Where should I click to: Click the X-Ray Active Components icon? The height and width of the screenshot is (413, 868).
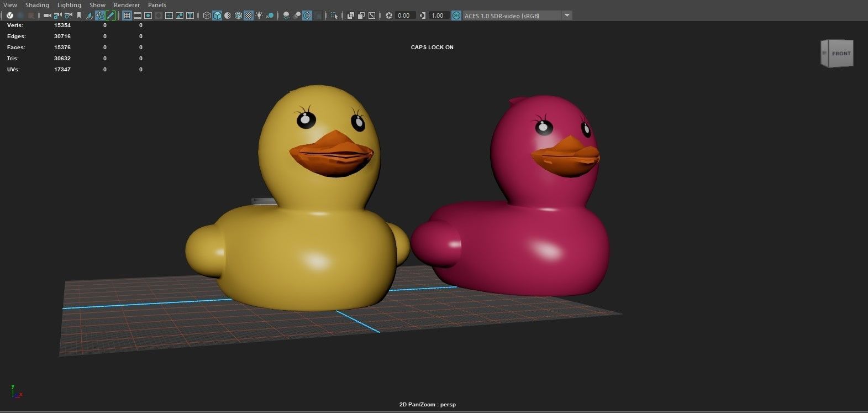(361, 15)
